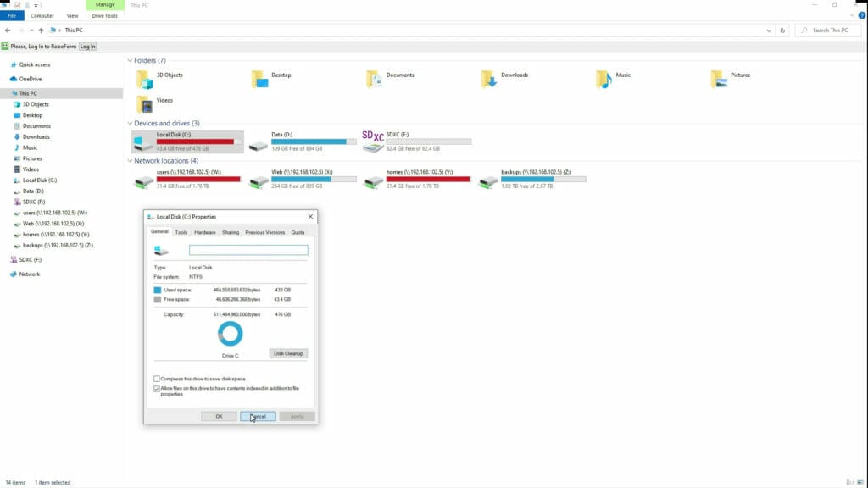
Task: Click the Used space color swatch
Action: tap(157, 289)
